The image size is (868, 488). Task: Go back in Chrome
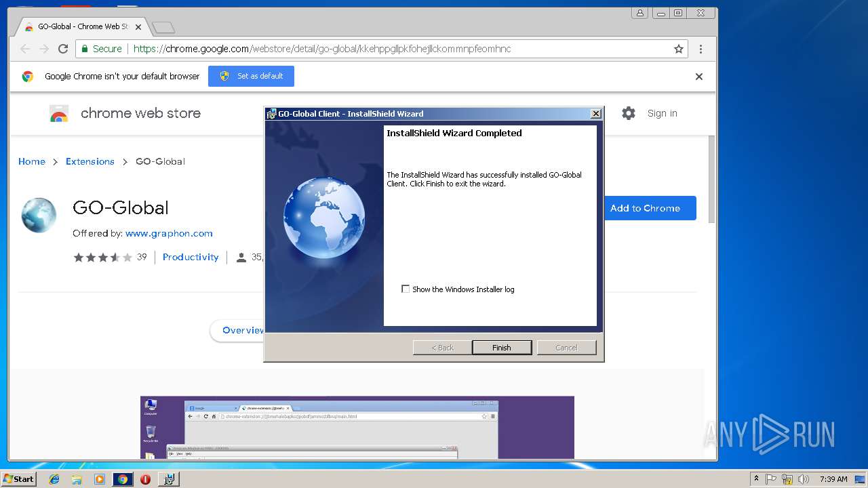tap(25, 49)
